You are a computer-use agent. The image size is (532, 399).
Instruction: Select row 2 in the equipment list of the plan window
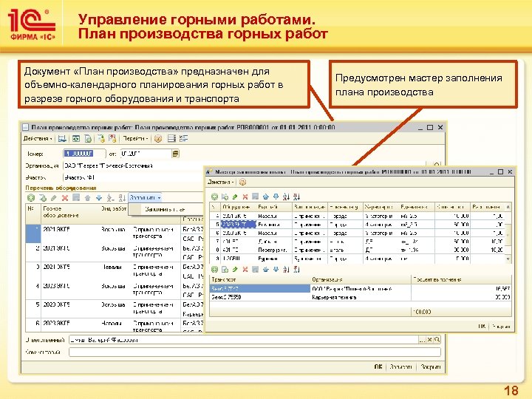115,252
